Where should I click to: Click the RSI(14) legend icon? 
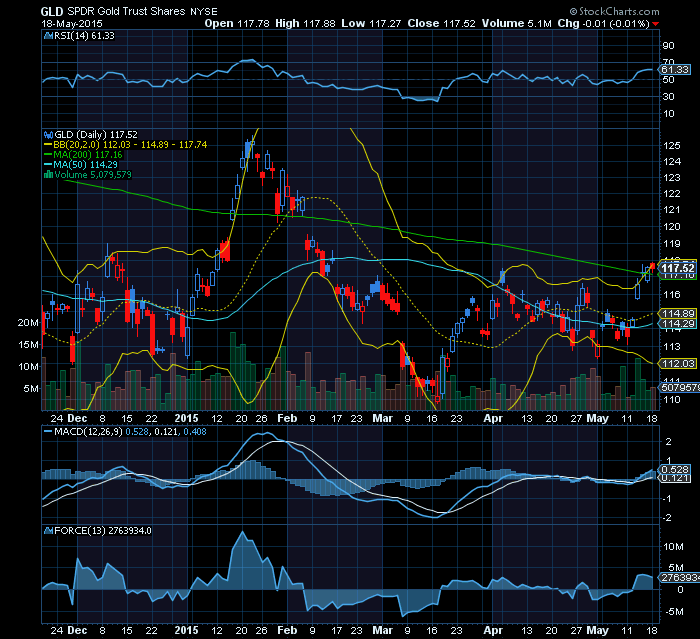point(48,36)
